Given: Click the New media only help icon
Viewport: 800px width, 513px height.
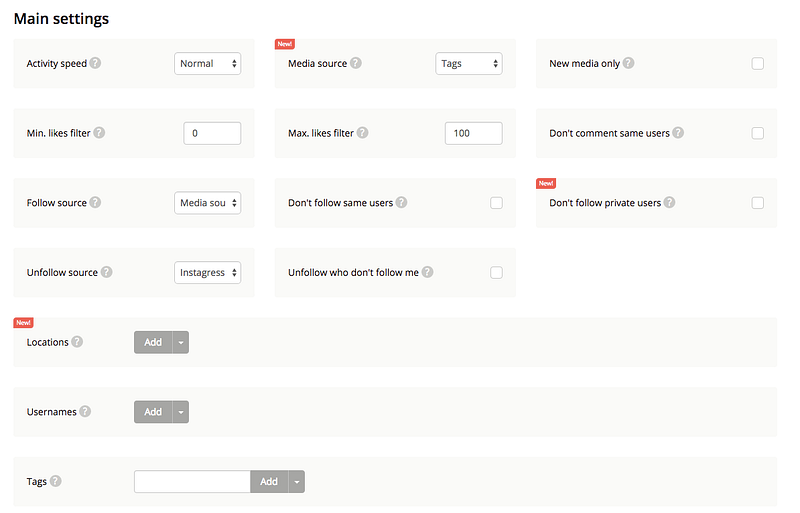Looking at the screenshot, I should tap(629, 63).
